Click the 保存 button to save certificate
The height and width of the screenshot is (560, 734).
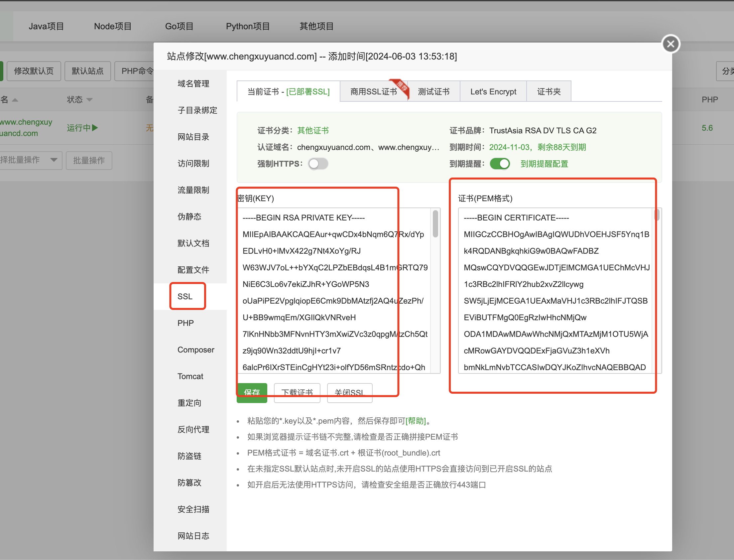(x=252, y=393)
